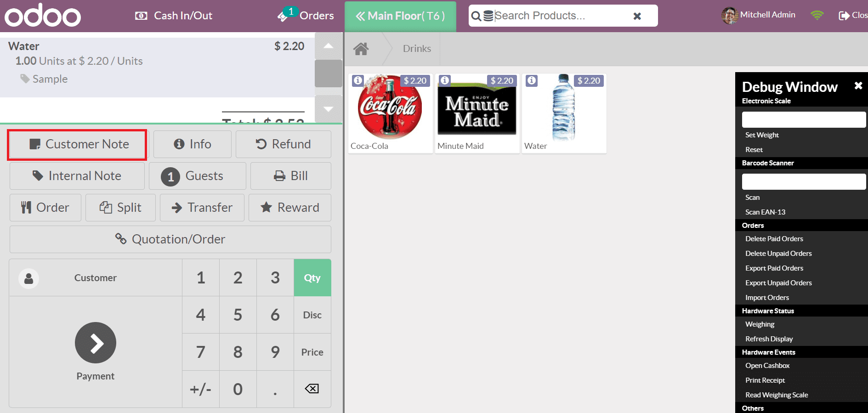The image size is (868, 413).
Task: Click Print Receipt event
Action: tap(765, 380)
